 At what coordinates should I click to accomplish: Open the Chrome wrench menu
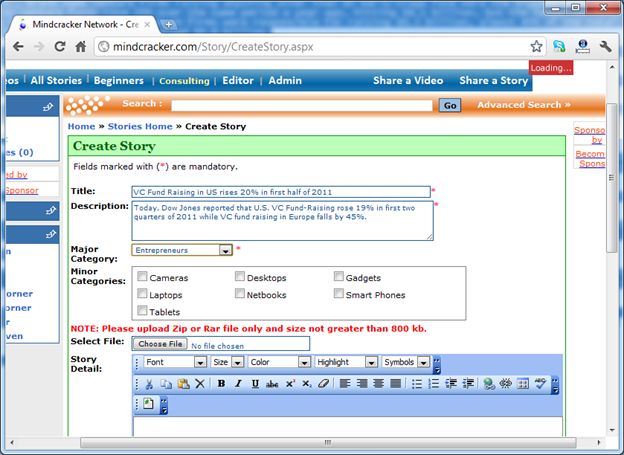tap(605, 47)
